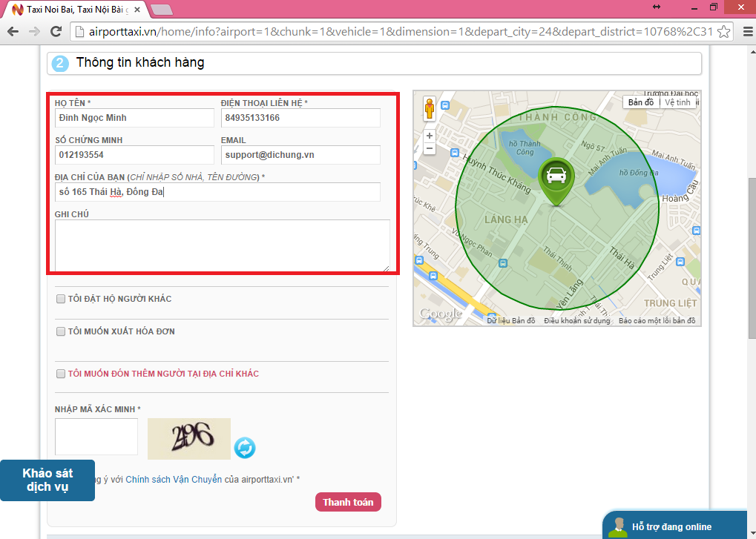Open 'Hỗ trợ đang online' chat widget

pyautogui.click(x=671, y=526)
